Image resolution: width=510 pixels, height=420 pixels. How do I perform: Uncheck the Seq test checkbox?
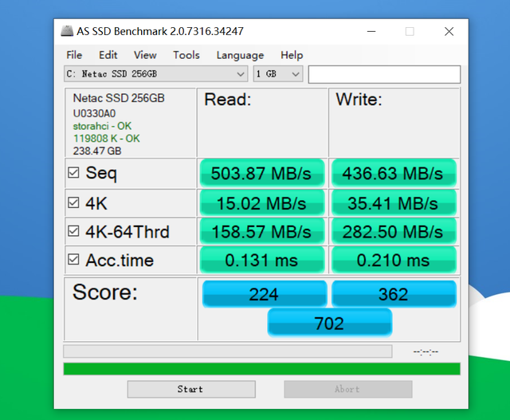click(x=73, y=172)
